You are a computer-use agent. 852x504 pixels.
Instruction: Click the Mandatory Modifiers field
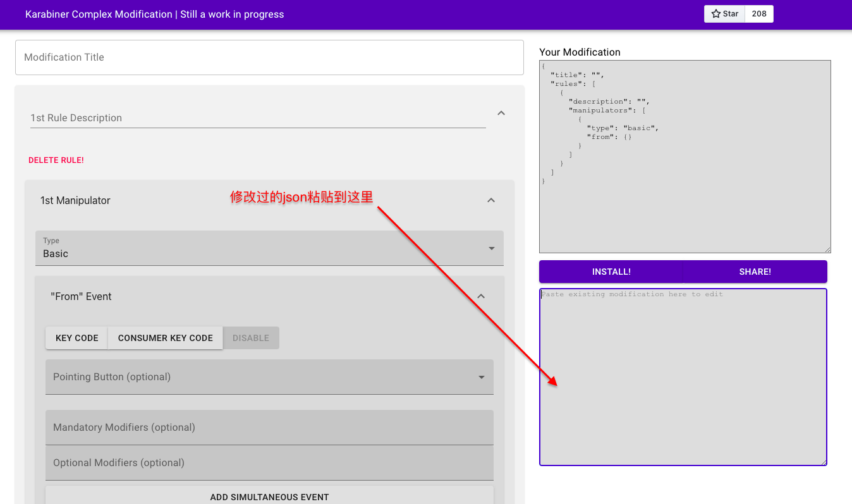[269, 428]
